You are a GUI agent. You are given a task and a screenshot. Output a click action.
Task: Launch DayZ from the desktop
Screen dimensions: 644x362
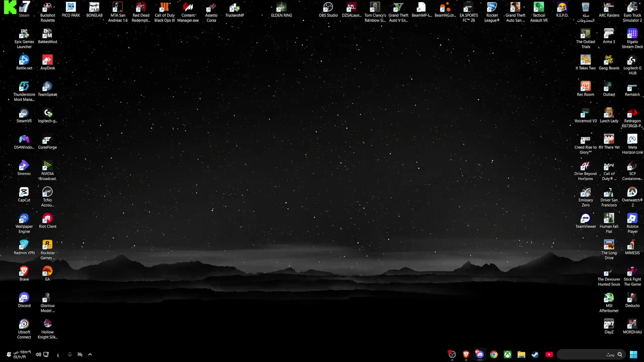click(x=609, y=326)
